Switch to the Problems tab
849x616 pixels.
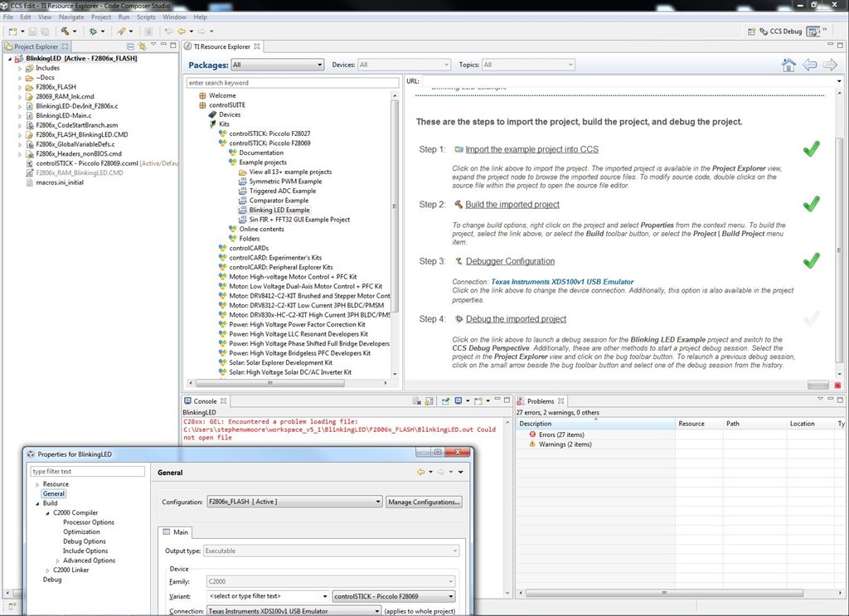[541, 400]
